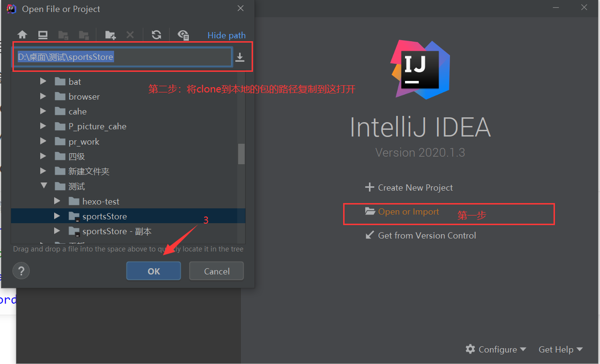Expand the 新建文件夹 folder

(x=43, y=171)
